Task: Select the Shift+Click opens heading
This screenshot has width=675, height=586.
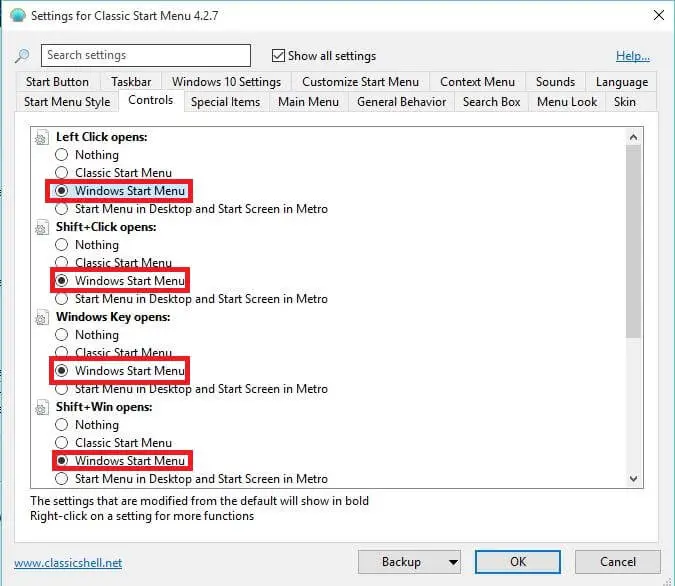Action: click(106, 227)
